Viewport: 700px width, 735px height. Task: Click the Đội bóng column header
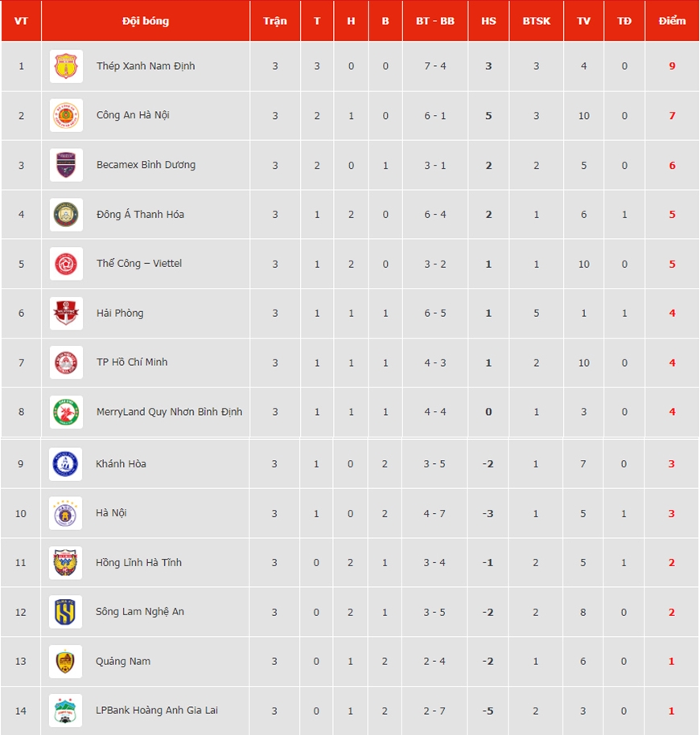pos(146,21)
